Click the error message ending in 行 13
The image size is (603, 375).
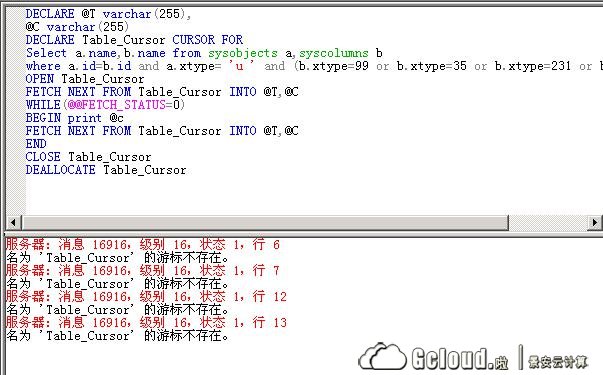click(x=146, y=322)
